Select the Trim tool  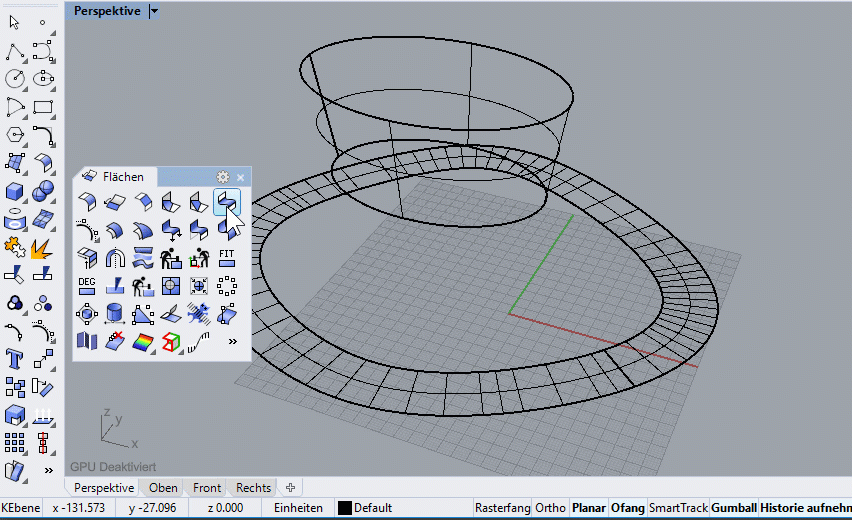[15, 275]
